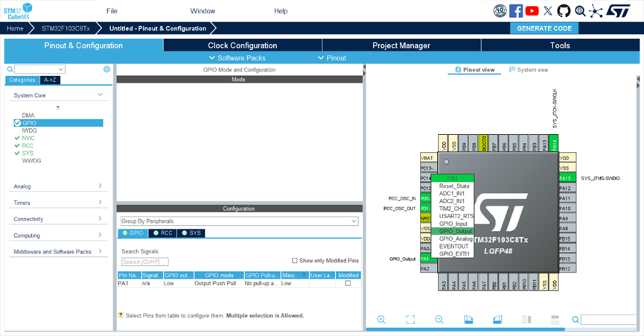
Task: Choose ADC1_IN1 for pin PA1
Action: [x=453, y=193]
